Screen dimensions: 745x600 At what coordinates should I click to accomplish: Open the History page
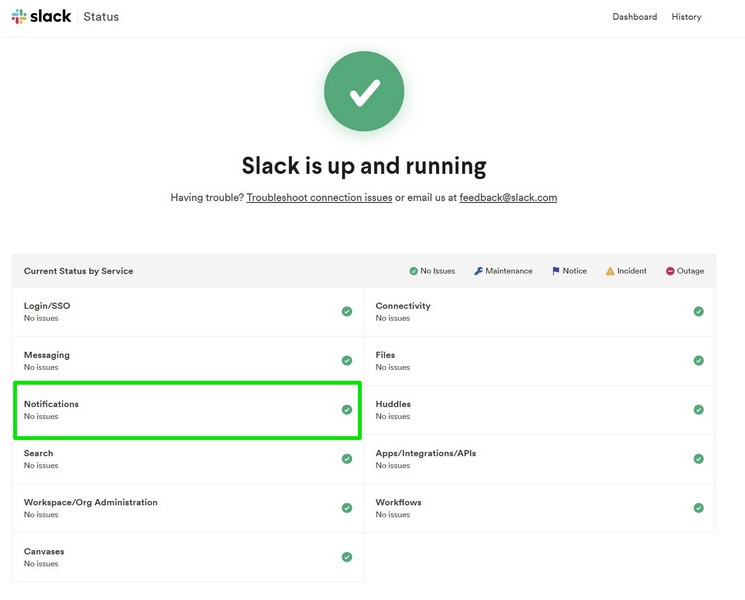pos(686,17)
